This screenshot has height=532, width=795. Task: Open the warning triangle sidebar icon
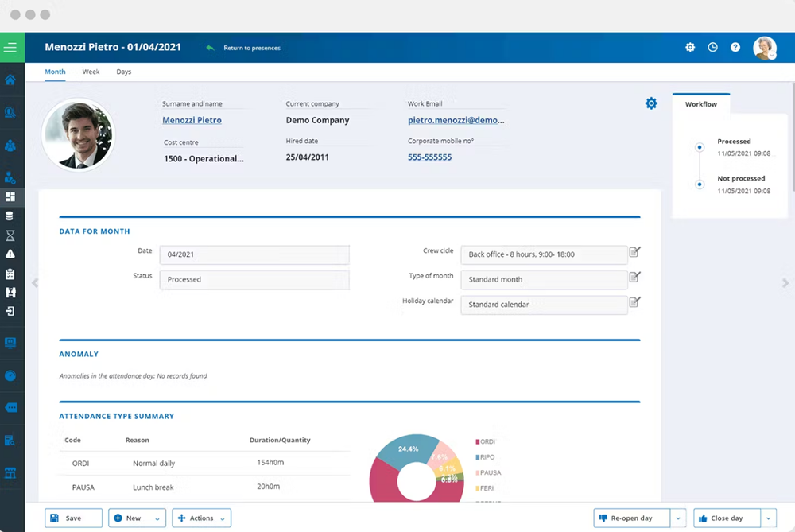tap(10, 254)
